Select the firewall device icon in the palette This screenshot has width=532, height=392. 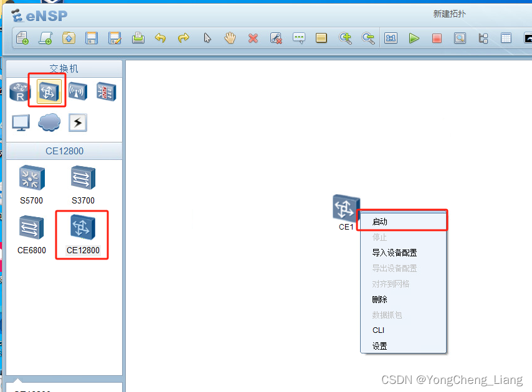click(105, 91)
